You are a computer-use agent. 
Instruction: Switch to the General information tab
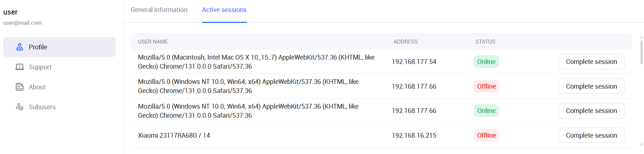pyautogui.click(x=159, y=10)
